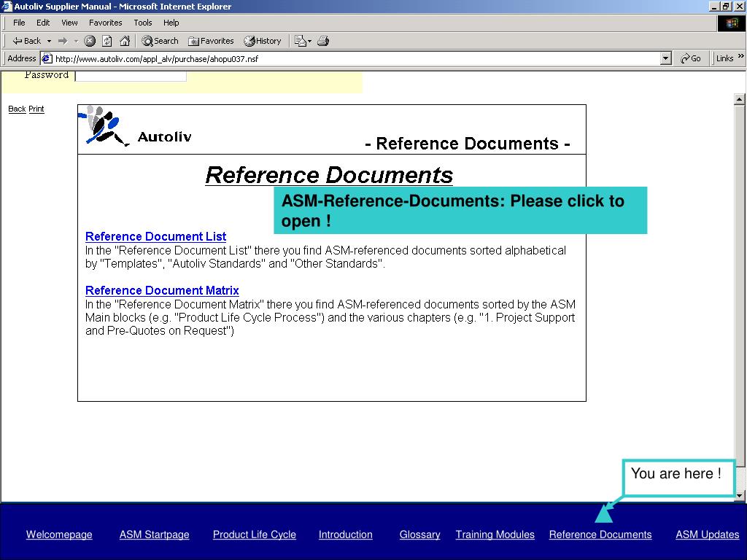This screenshot has height=560, width=747.
Task: Open the View menu
Action: [69, 23]
